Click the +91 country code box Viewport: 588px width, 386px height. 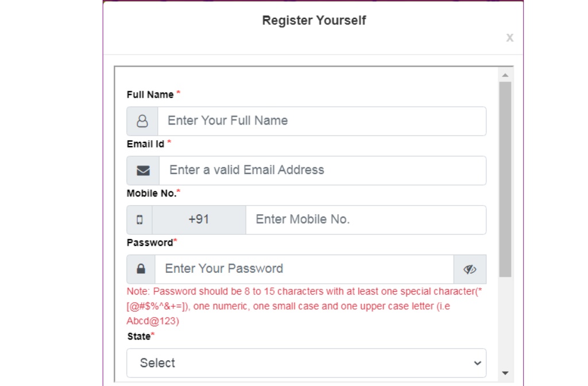pos(198,219)
